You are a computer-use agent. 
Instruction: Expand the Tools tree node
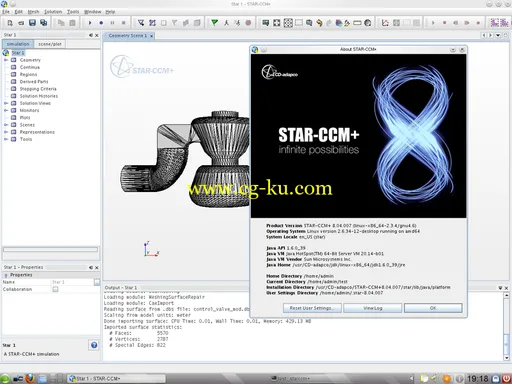[6, 139]
